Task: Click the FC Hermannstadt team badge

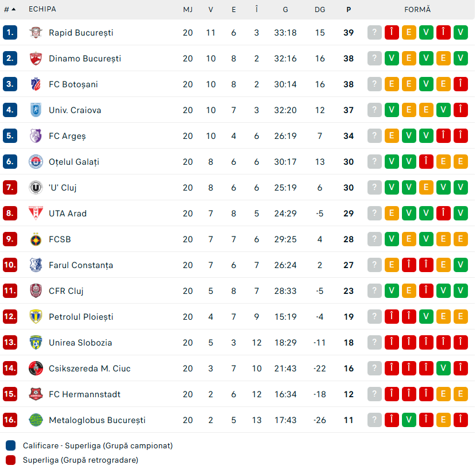Action: pyautogui.click(x=36, y=394)
